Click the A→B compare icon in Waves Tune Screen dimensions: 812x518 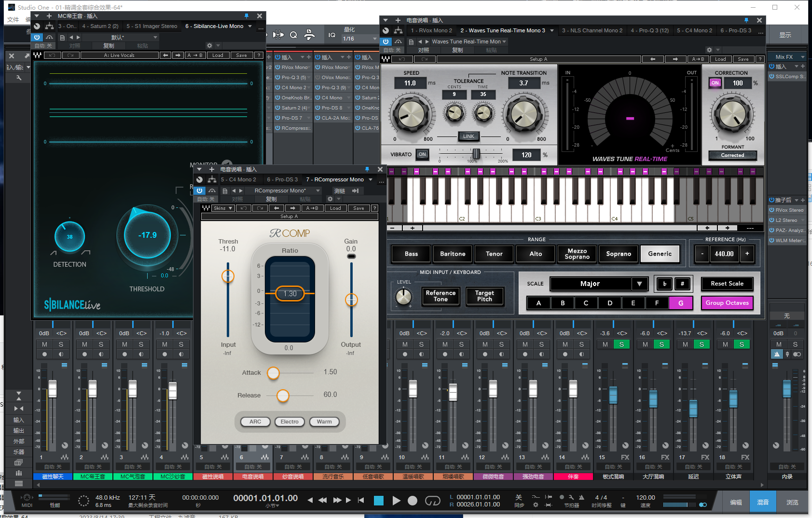point(698,59)
